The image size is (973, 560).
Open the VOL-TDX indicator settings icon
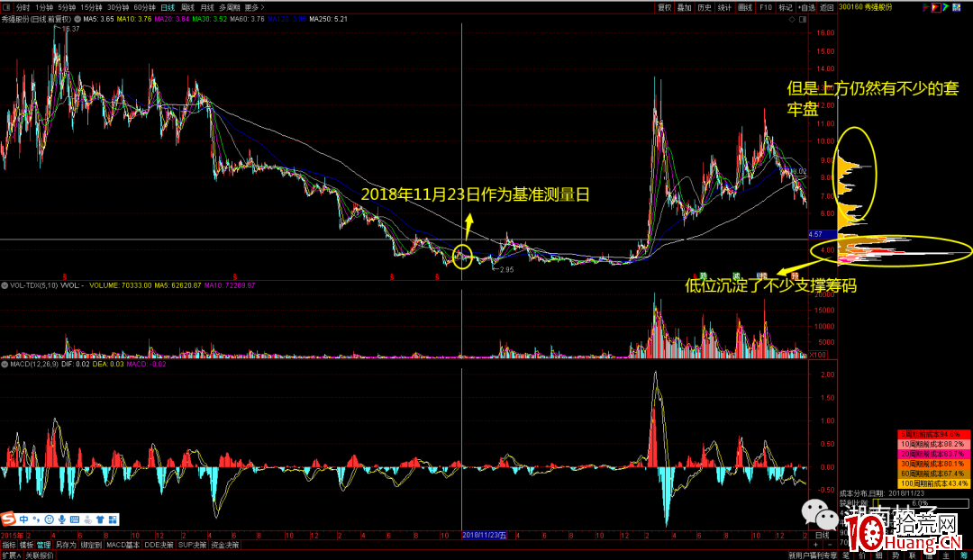5,285
